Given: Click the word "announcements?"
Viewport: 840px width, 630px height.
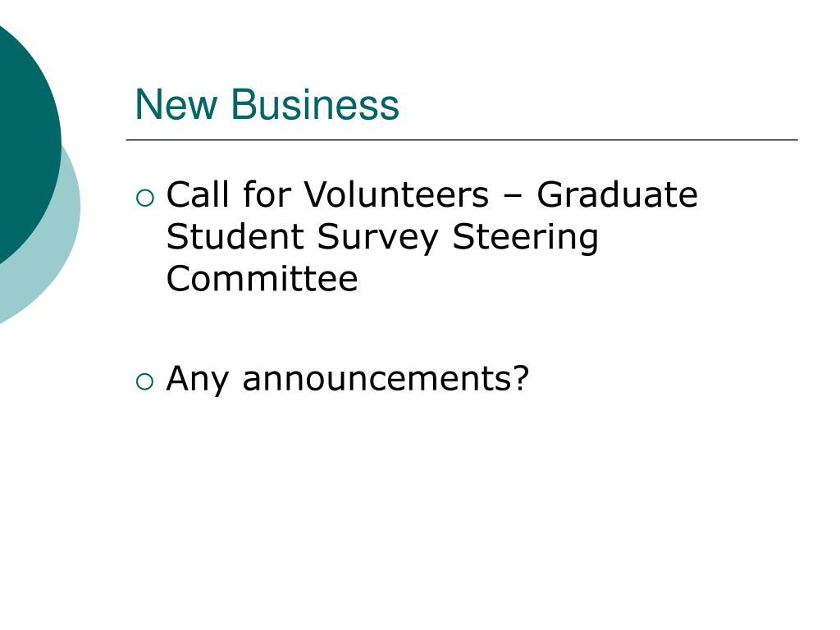Looking at the screenshot, I should click(386, 378).
